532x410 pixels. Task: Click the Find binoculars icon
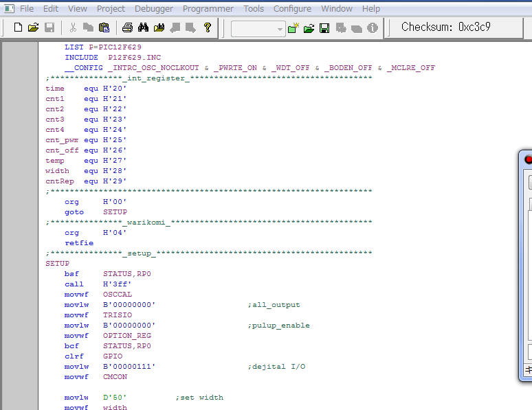point(143,28)
